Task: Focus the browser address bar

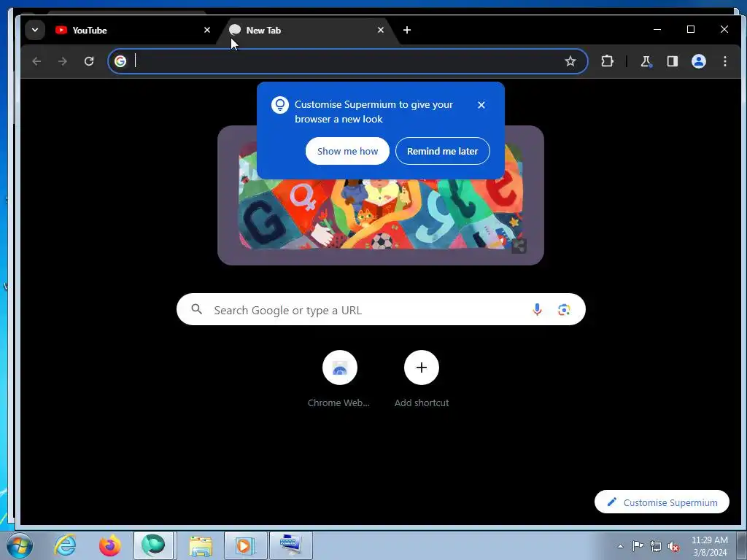Action: [x=348, y=61]
